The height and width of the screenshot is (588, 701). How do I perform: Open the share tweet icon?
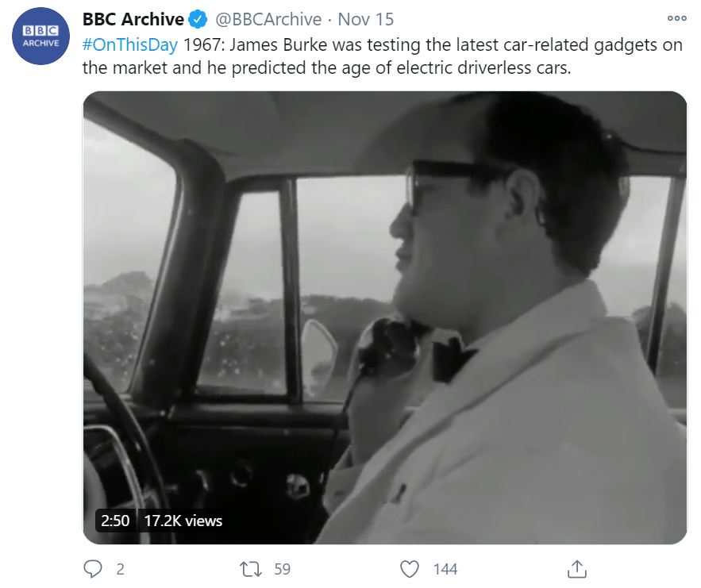coord(576,569)
